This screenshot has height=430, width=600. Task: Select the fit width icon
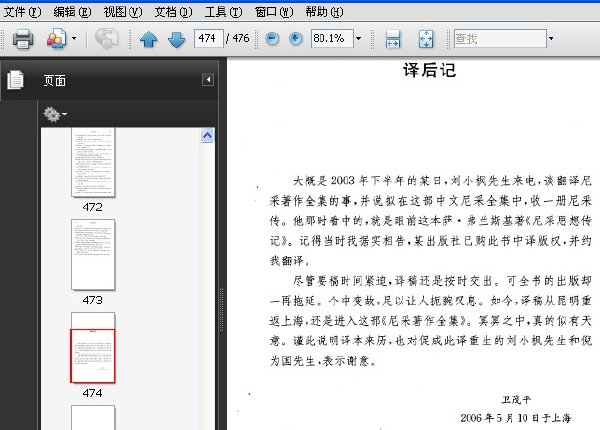click(393, 39)
